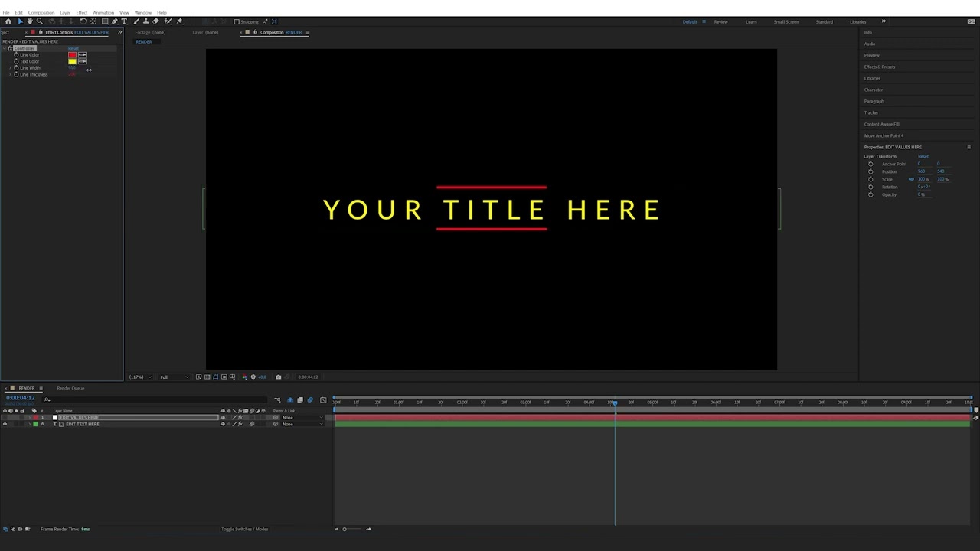Open the Effect menu

tap(82, 12)
